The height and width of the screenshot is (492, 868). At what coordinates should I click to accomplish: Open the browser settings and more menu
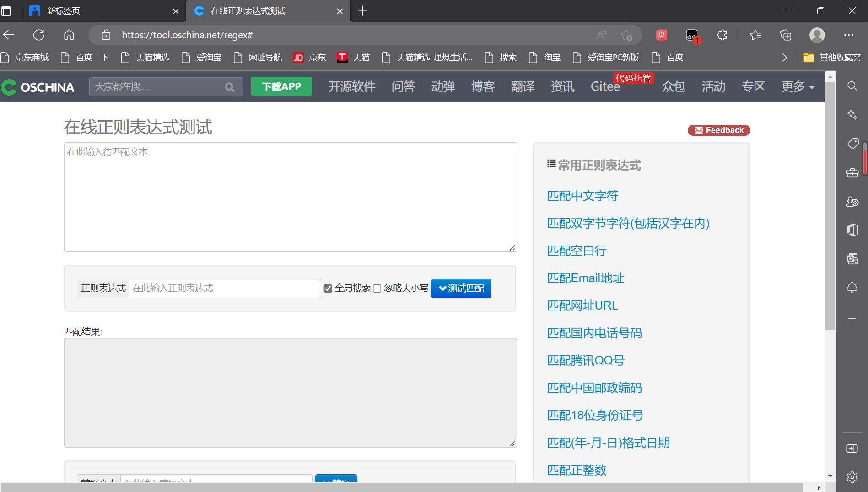tap(849, 35)
